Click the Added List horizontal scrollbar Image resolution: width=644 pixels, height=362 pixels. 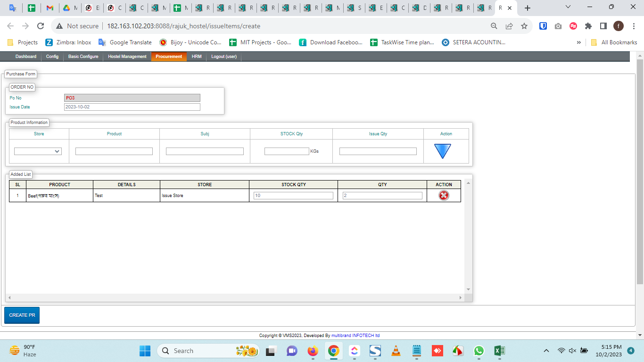pos(236,298)
